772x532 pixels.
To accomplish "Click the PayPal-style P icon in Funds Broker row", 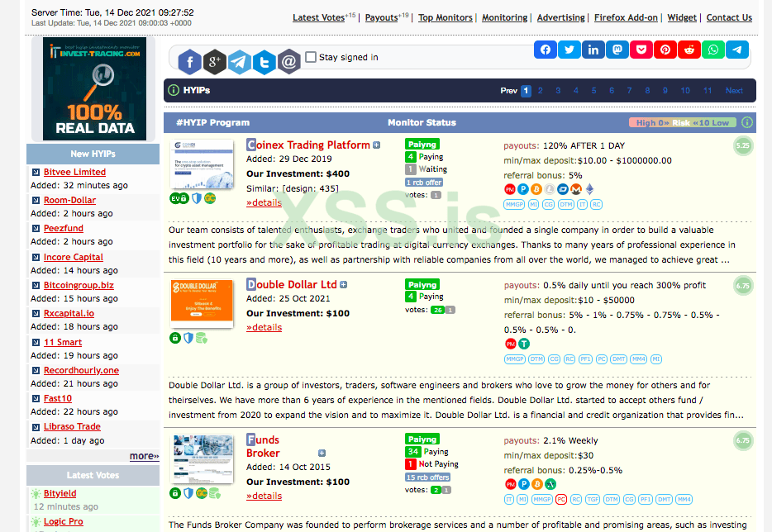I will [523, 484].
